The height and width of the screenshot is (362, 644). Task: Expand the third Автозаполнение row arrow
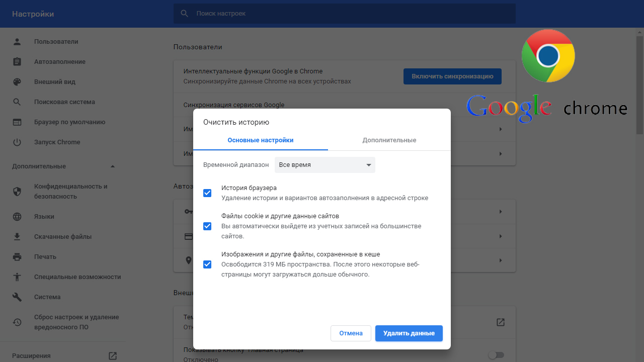pos(501,260)
